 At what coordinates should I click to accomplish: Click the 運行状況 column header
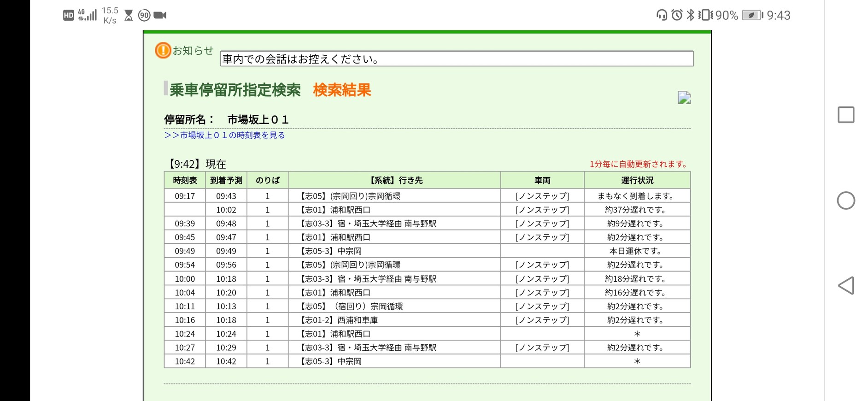point(637,180)
